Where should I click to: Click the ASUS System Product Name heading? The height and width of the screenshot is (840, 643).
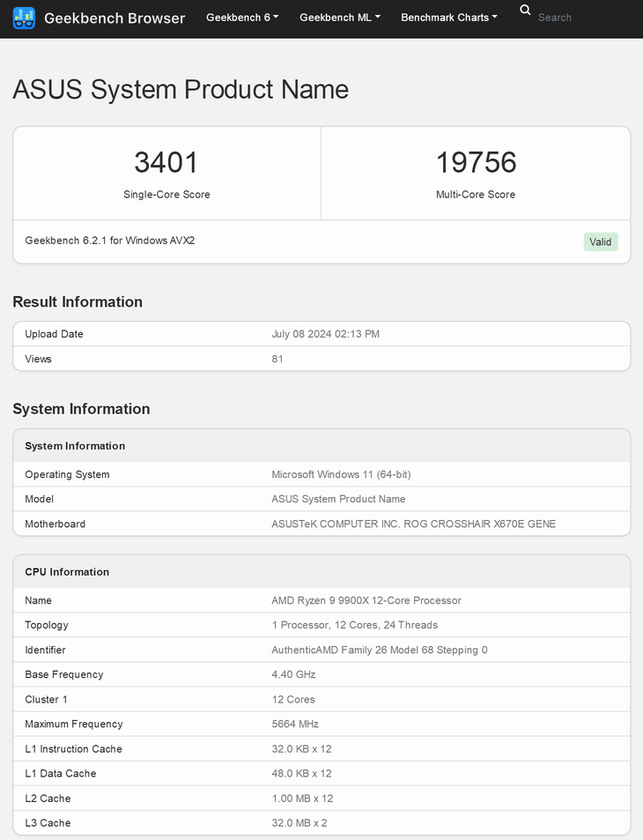point(181,90)
